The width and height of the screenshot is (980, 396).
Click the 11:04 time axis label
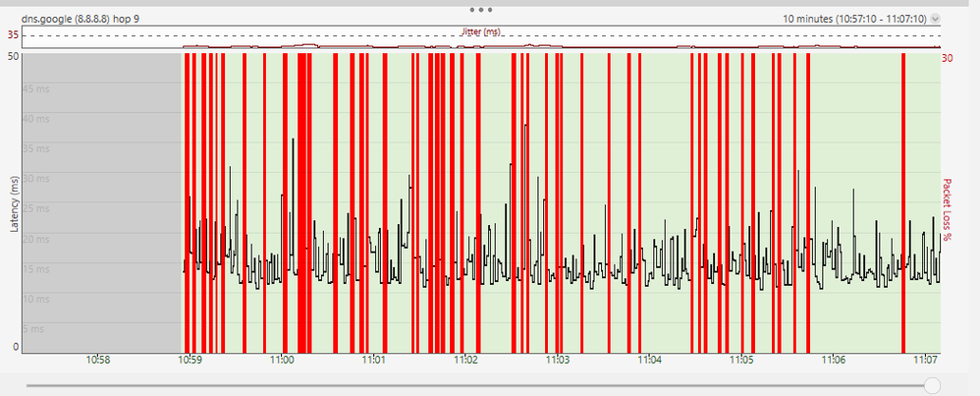click(649, 360)
